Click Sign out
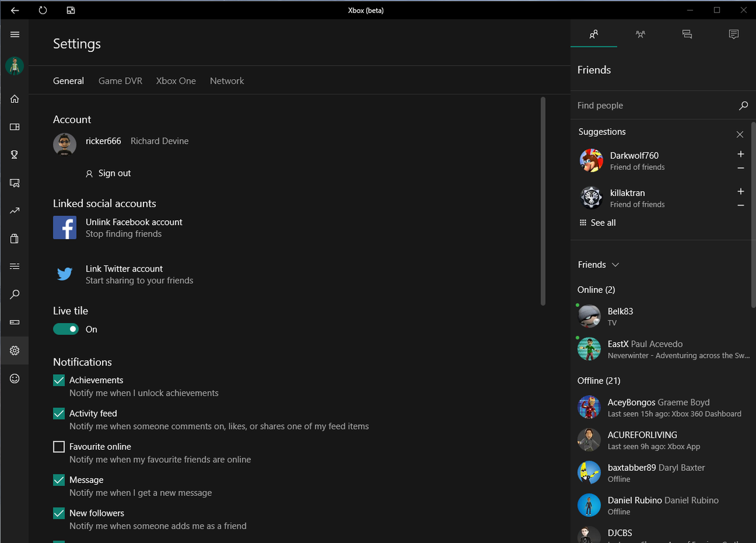756x543 pixels. (x=108, y=173)
